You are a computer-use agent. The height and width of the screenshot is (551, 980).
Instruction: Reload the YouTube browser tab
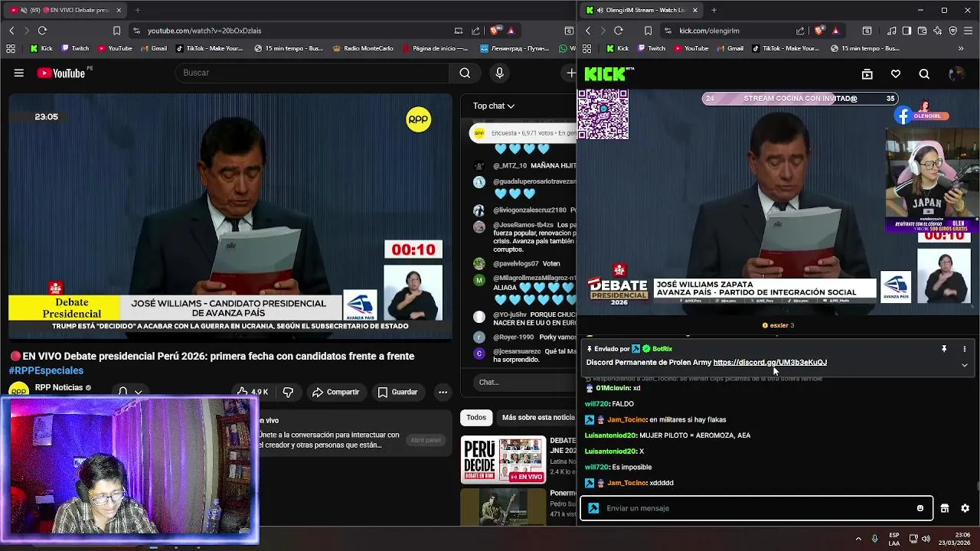pyautogui.click(x=42, y=31)
